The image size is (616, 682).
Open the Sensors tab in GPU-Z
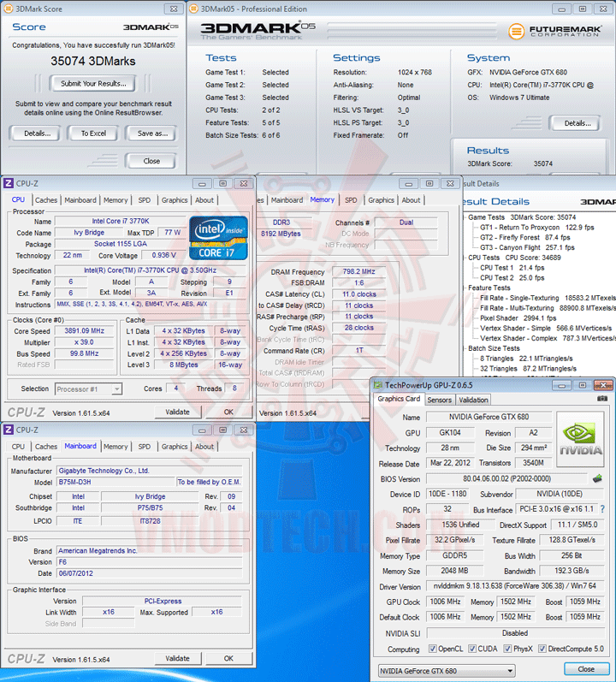[439, 400]
